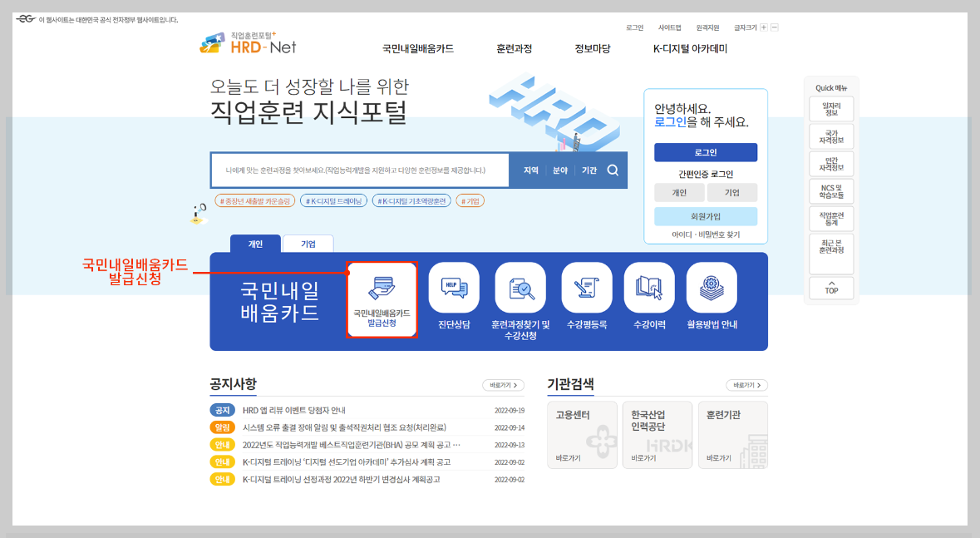This screenshot has height=538, width=980.
Task: Open Quick menu 국가 자격정보
Action: pos(831,137)
